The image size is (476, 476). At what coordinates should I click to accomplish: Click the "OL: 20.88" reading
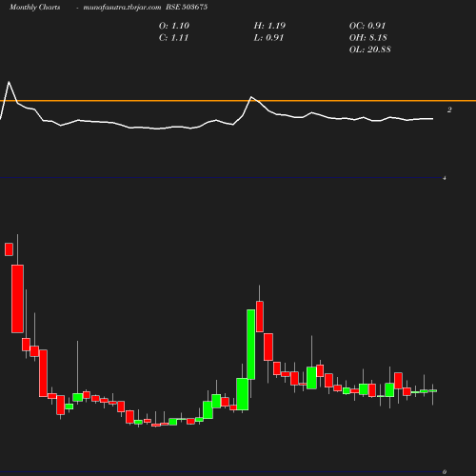click(x=370, y=50)
